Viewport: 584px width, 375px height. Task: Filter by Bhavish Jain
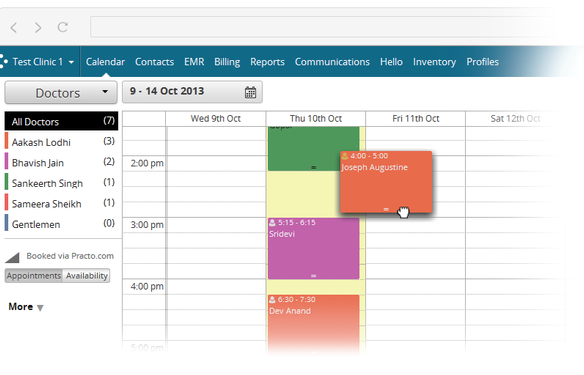click(61, 162)
